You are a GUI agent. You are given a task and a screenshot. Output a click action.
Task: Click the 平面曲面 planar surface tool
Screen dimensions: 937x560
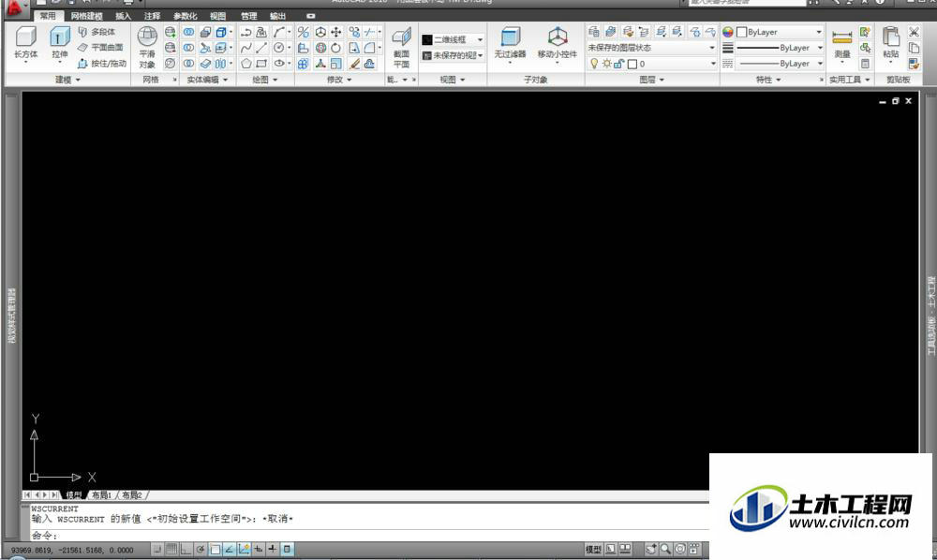click(x=100, y=47)
